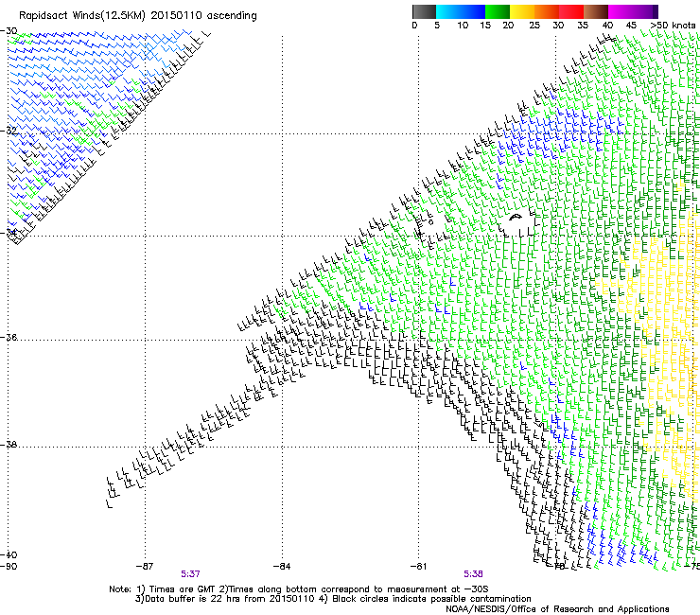Click the '-36' latitude axis label
This screenshot has width=700, height=615.
click(9, 337)
